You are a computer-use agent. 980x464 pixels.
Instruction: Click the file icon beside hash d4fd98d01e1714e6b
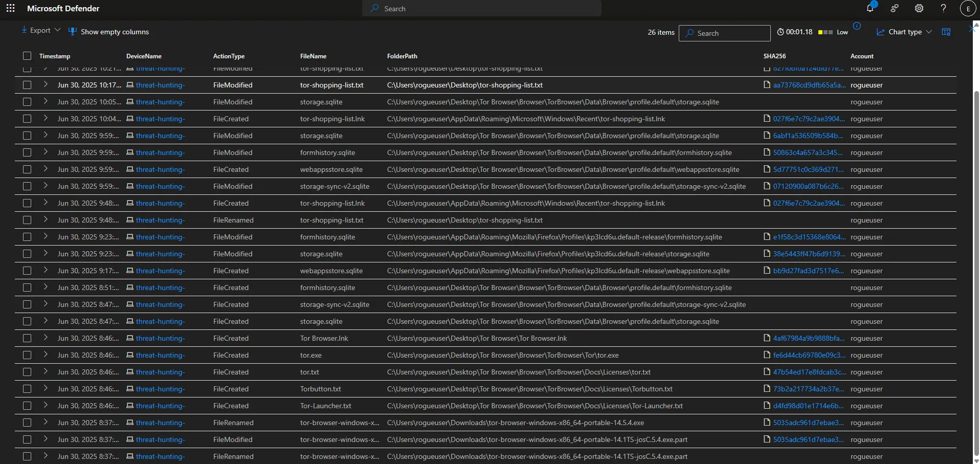click(767, 406)
